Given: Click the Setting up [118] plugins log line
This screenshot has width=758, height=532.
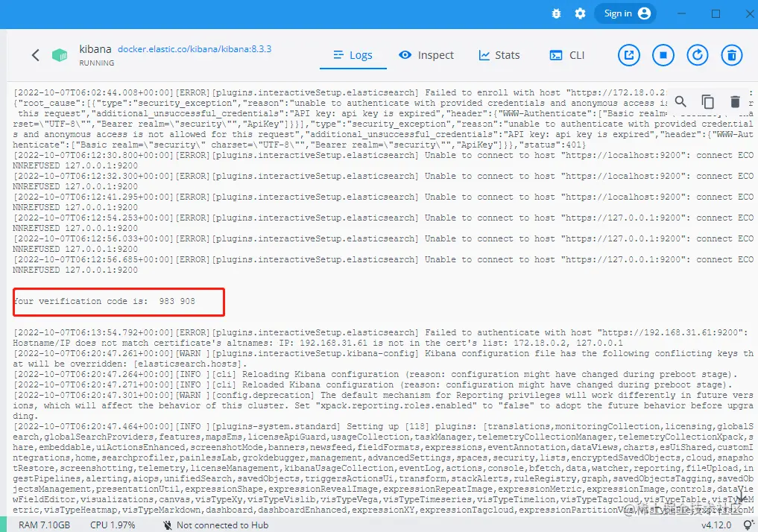Looking at the screenshot, I should tap(383, 468).
